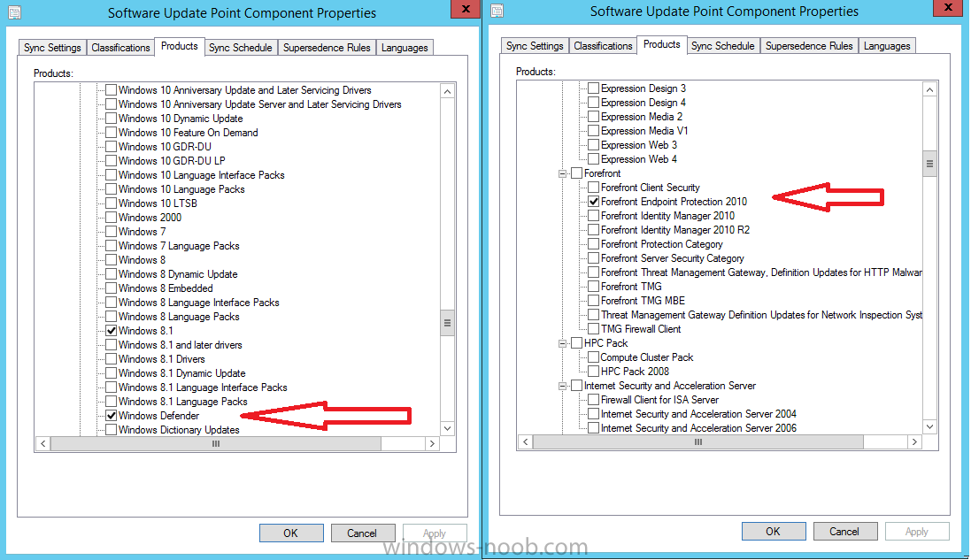Click Cancel in the left window
Image resolution: width=971 pixels, height=560 pixels.
pos(362,533)
